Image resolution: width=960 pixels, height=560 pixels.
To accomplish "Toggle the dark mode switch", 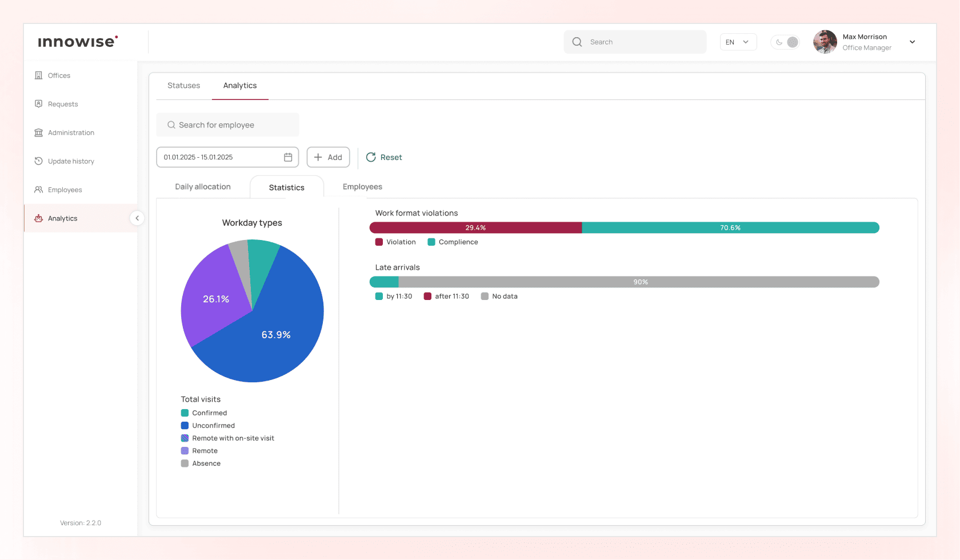I will pos(785,42).
